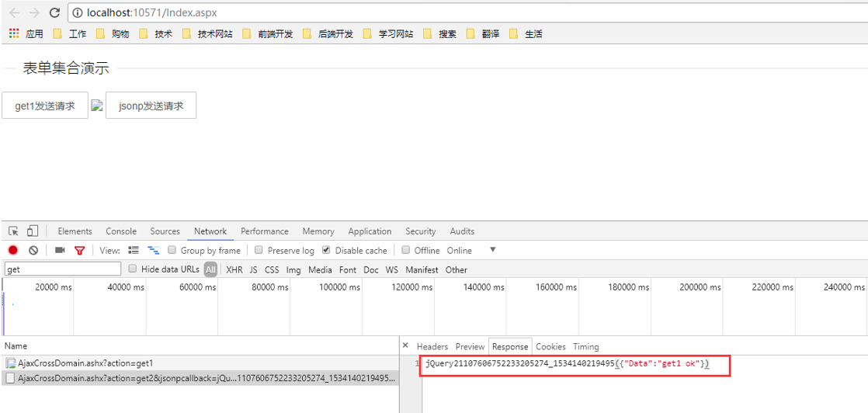868x413 pixels.
Task: Click the jsonp发送请求 button
Action: pyautogui.click(x=151, y=105)
